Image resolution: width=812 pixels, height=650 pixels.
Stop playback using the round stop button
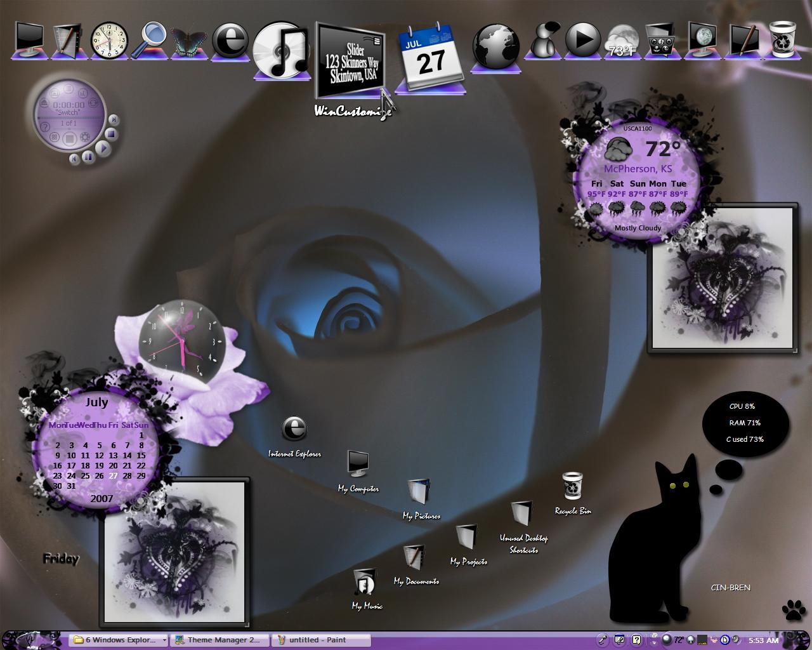[110, 133]
